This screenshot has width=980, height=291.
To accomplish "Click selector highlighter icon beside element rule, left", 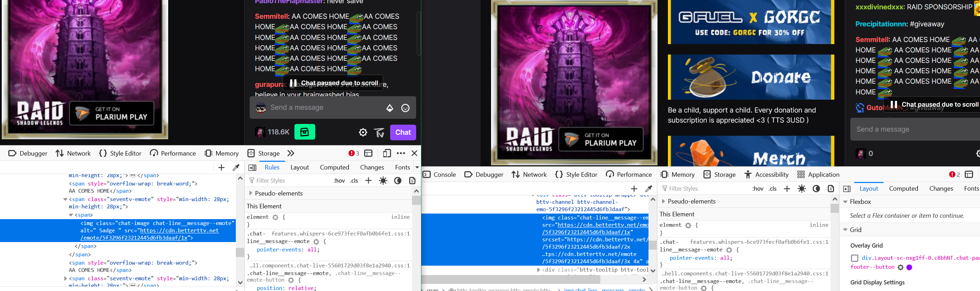I will pos(275,217).
